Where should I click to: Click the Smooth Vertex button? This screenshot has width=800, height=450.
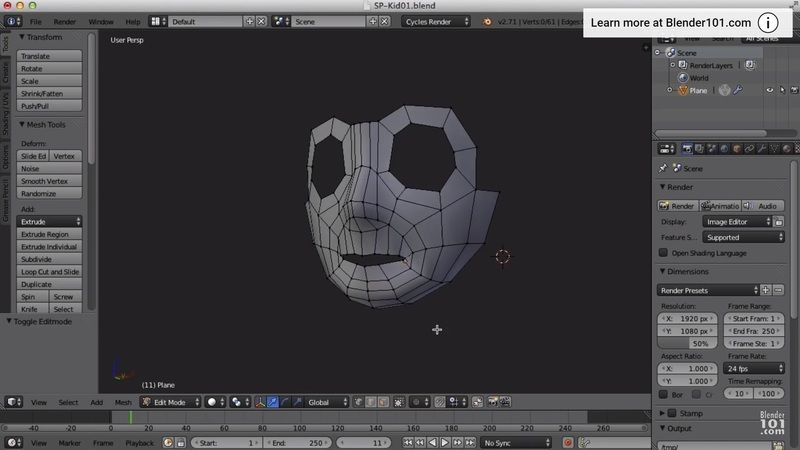49,181
